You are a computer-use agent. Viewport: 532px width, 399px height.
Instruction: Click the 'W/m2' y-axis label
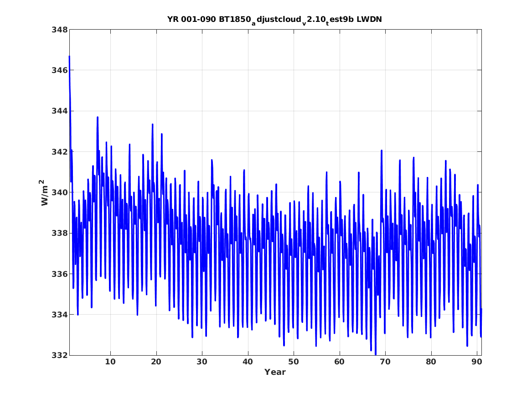coord(45,192)
